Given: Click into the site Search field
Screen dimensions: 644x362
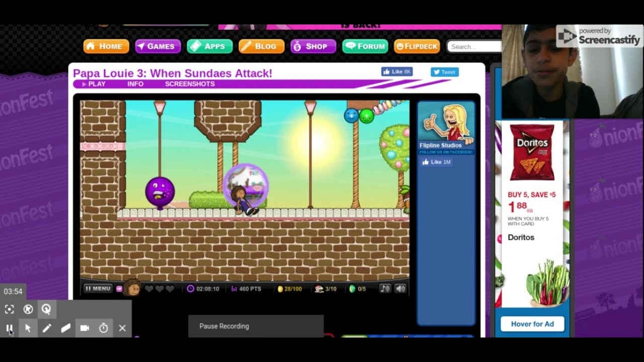Looking at the screenshot, I should (474, 47).
